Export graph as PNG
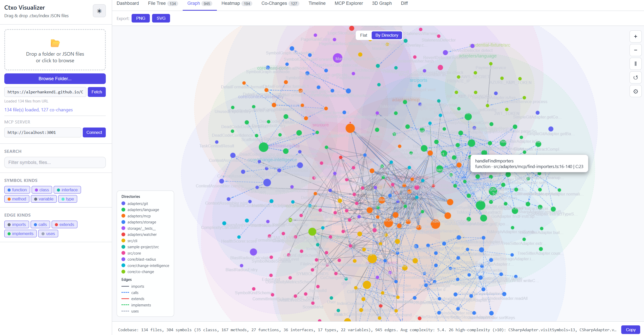Image resolution: width=644 pixels, height=335 pixels. point(140,18)
